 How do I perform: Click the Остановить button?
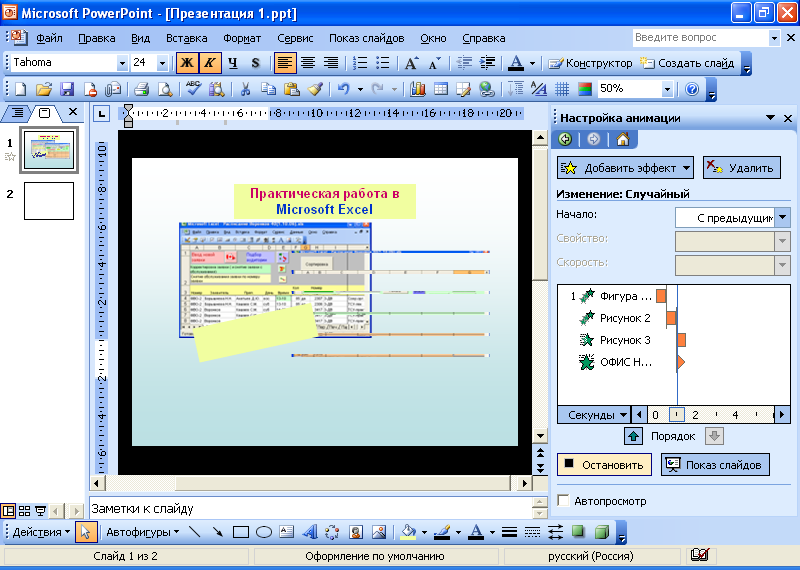[604, 465]
